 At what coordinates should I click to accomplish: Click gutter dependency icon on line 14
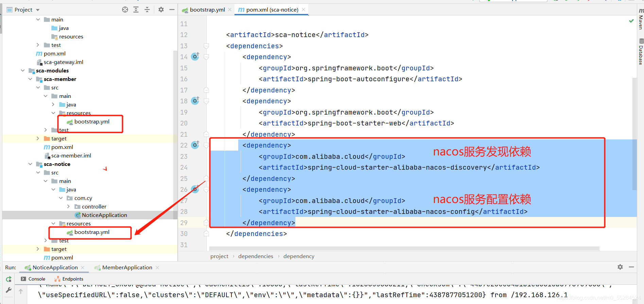click(x=195, y=56)
